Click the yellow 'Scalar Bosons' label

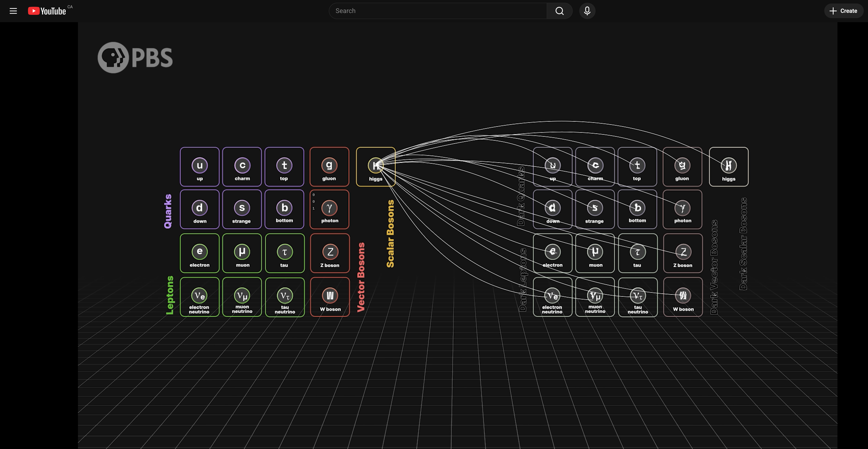click(390, 233)
